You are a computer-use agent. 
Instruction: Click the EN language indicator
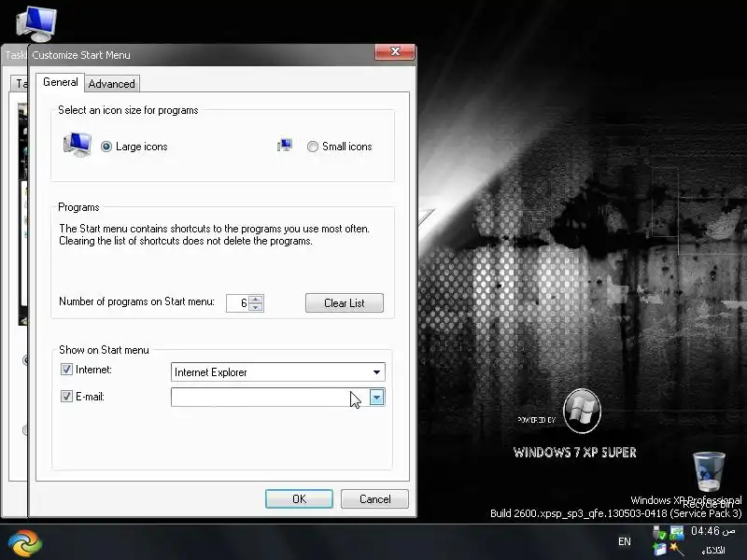[624, 541]
